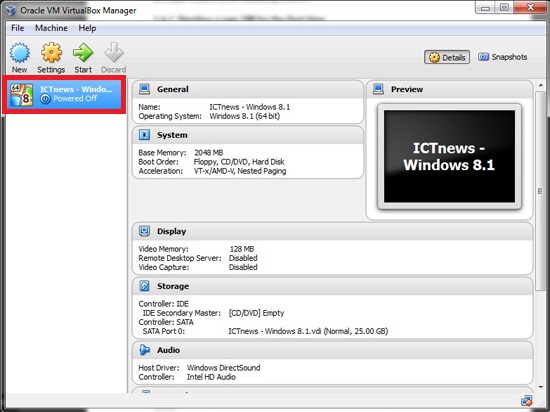Image resolution: width=550 pixels, height=412 pixels.
Task: Click the Windows 8.1 VM icon in the list
Action: pos(21,94)
